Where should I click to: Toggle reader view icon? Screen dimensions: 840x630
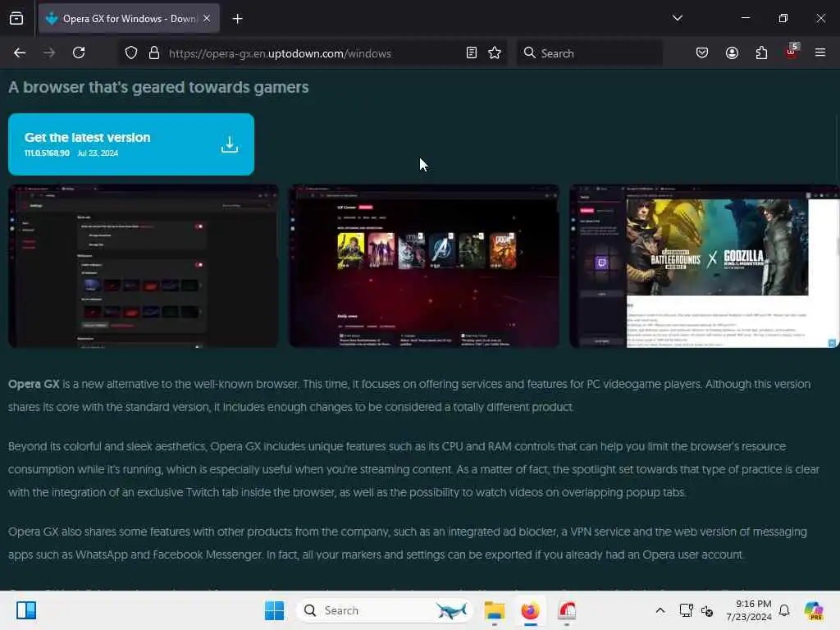click(472, 53)
